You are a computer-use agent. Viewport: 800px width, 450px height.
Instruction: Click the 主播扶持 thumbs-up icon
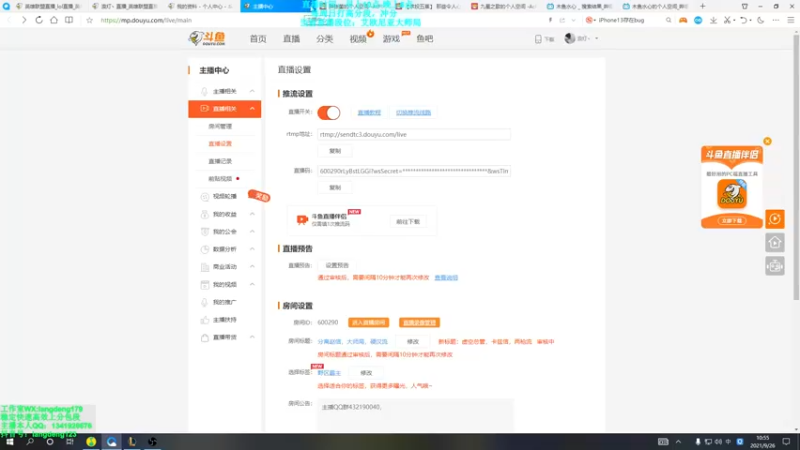tap(205, 320)
